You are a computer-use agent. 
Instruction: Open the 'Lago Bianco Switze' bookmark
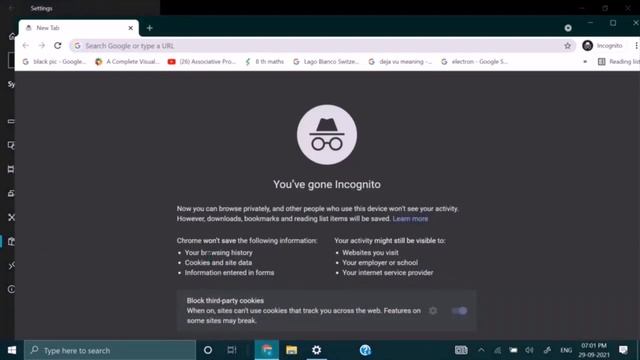[326, 62]
